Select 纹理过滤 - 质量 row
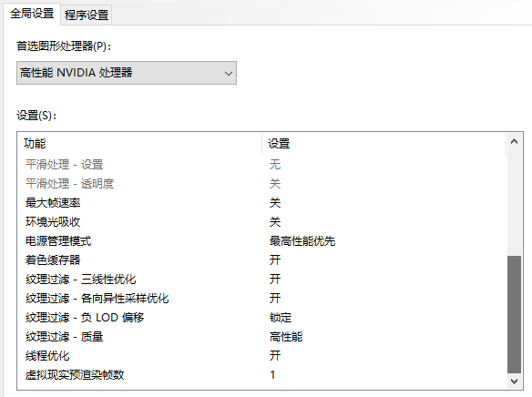Viewport: 532px width, 397px height. tap(261, 337)
